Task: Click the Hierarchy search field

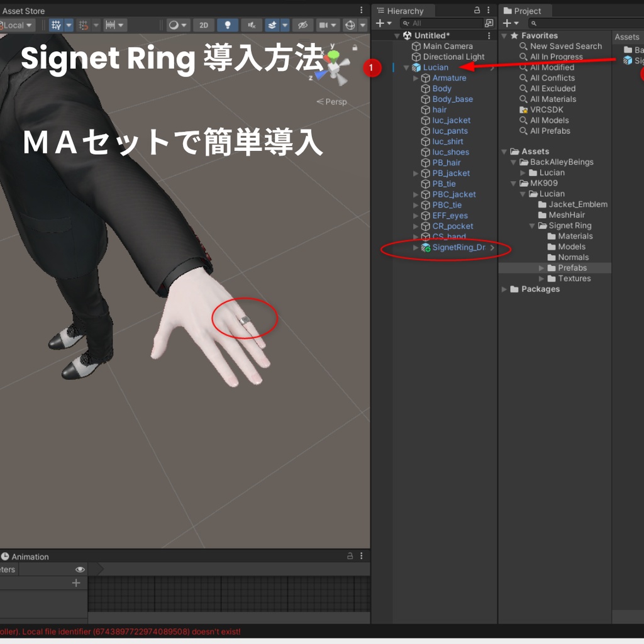Action: point(441,23)
